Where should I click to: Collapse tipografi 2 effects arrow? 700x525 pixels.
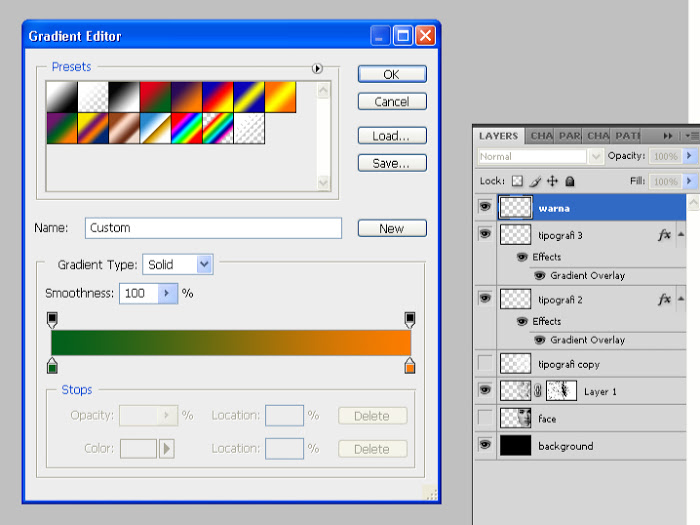click(x=681, y=298)
